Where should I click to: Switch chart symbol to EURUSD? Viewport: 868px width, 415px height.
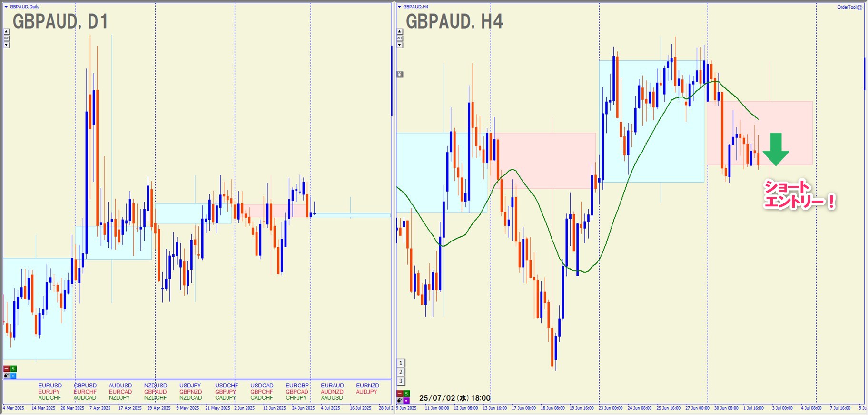point(50,386)
